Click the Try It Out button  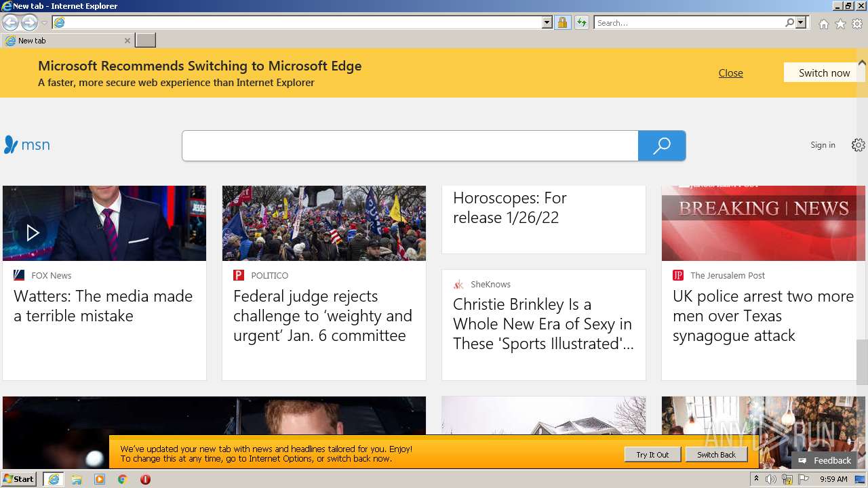pos(652,455)
